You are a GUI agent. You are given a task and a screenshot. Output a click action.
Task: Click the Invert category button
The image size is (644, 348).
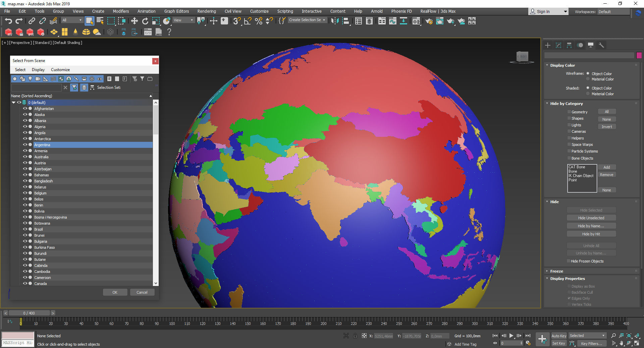click(x=607, y=127)
